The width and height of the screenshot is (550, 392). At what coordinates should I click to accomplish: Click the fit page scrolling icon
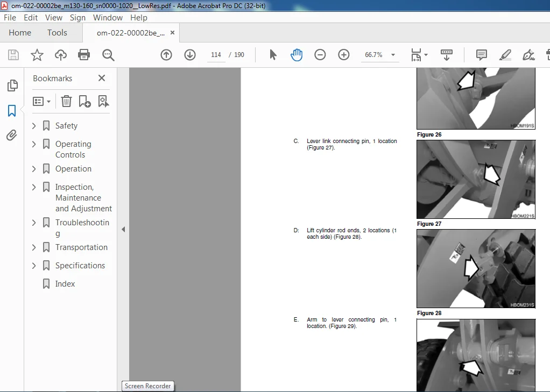[x=416, y=55]
